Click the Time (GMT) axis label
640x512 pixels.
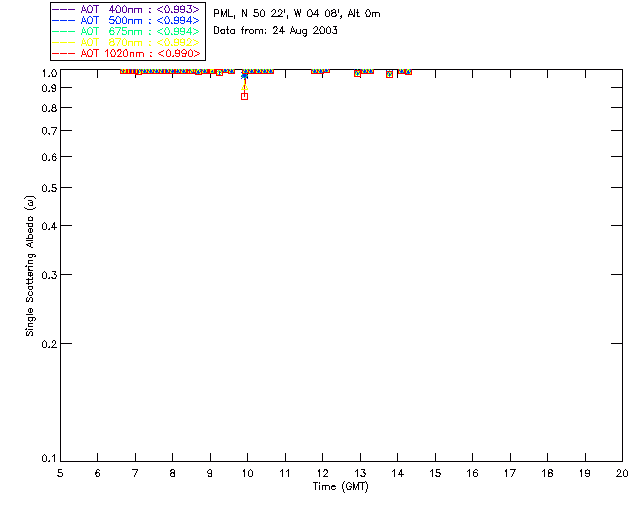[x=341, y=487]
